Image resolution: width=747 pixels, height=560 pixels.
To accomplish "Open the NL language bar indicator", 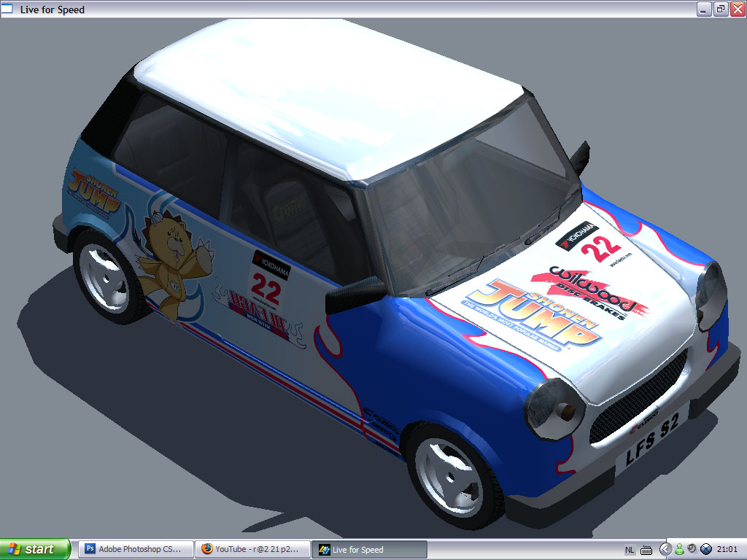I will tap(630, 550).
